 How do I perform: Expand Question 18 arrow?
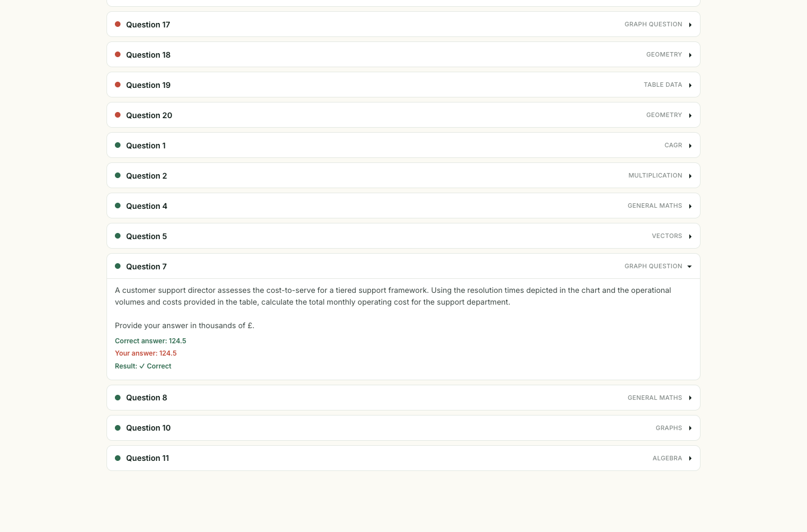click(x=690, y=55)
